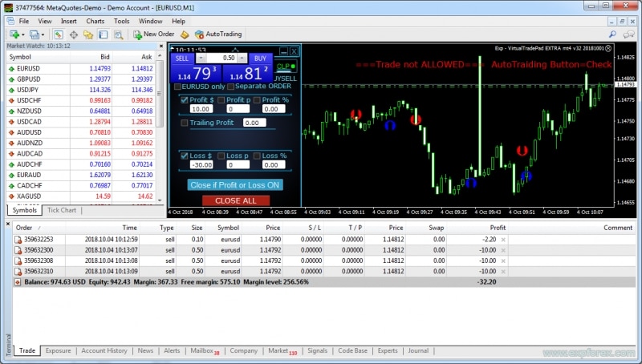
Task: Open the Data Window crosshair icon
Action: click(x=74, y=34)
